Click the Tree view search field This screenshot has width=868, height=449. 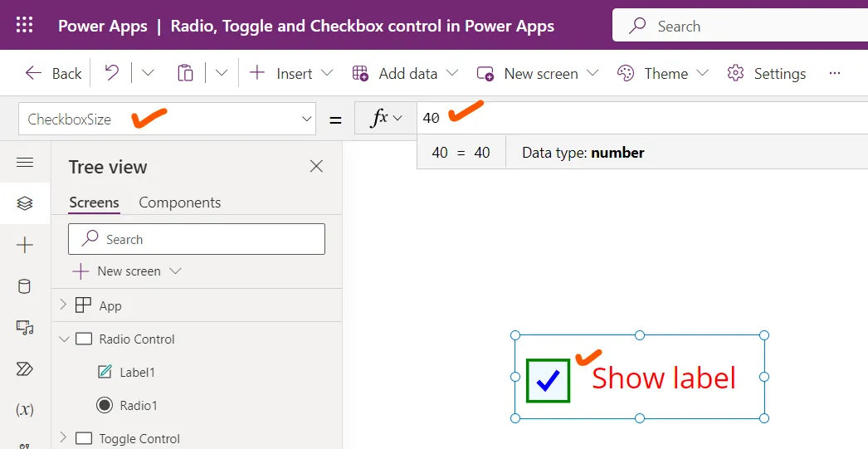coord(197,239)
